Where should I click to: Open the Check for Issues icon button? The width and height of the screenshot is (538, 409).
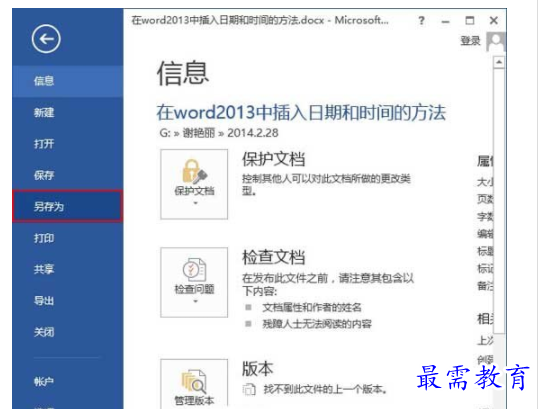[194, 282]
